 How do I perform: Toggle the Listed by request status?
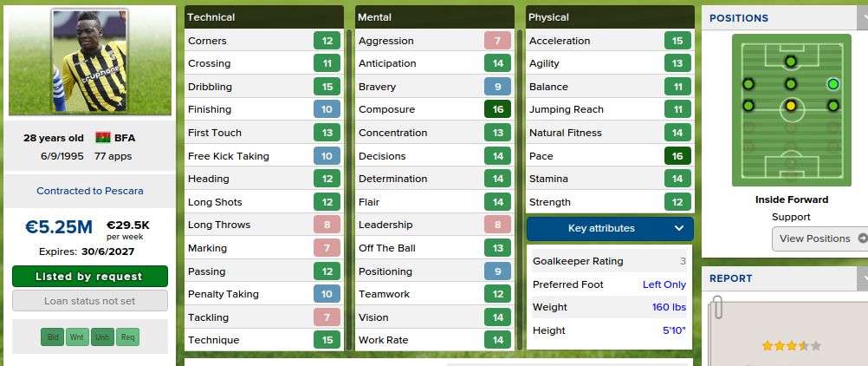(x=90, y=277)
